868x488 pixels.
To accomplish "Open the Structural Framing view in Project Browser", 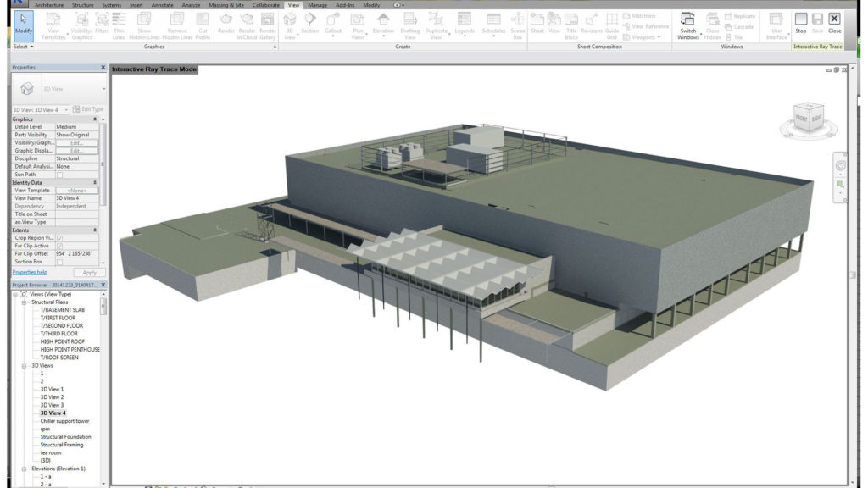I will tap(64, 445).
